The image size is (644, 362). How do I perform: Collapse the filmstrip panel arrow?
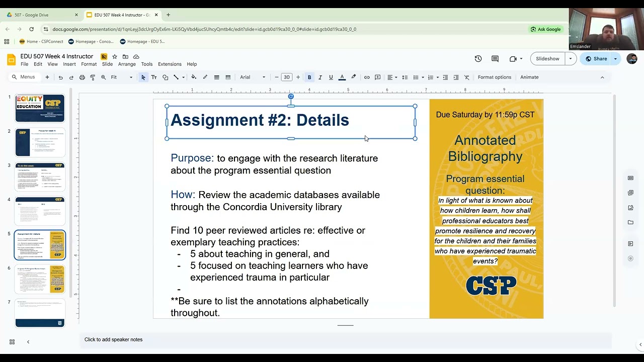pos(28,342)
